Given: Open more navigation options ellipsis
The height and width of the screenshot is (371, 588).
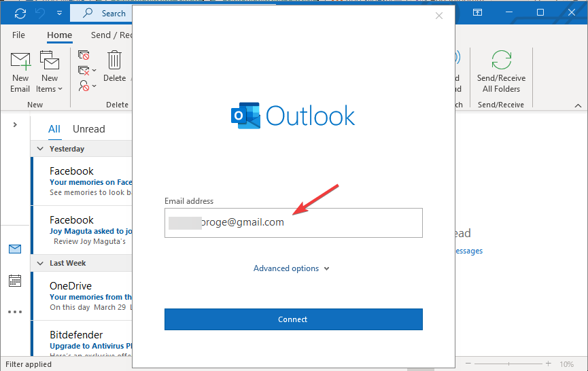Looking at the screenshot, I should (15, 312).
